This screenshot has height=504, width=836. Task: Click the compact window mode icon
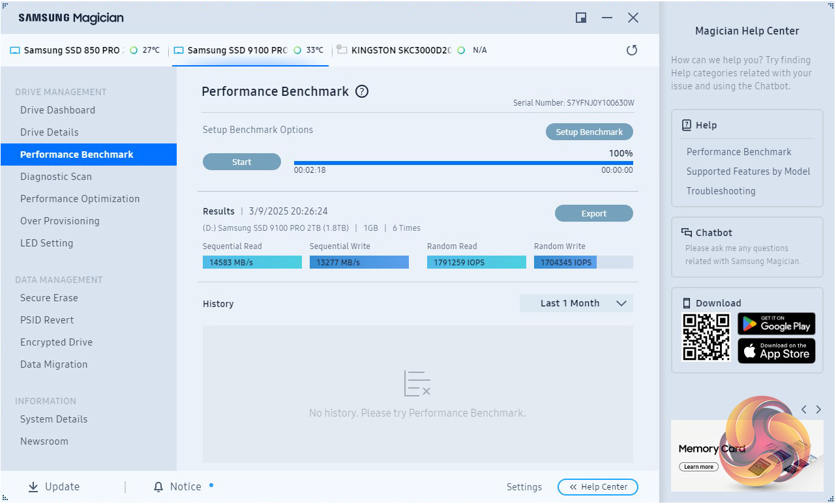pos(581,18)
